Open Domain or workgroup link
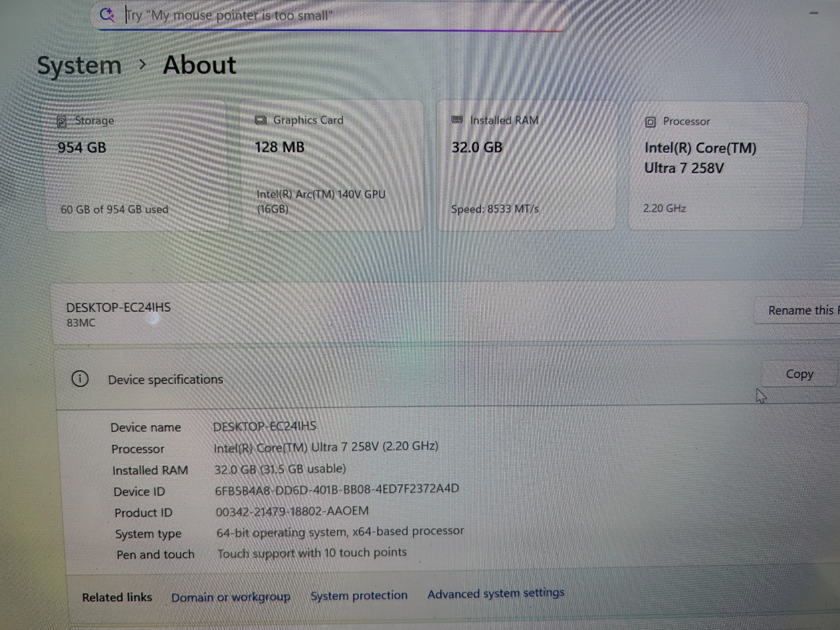Screen dimensions: 840x630 [230, 597]
